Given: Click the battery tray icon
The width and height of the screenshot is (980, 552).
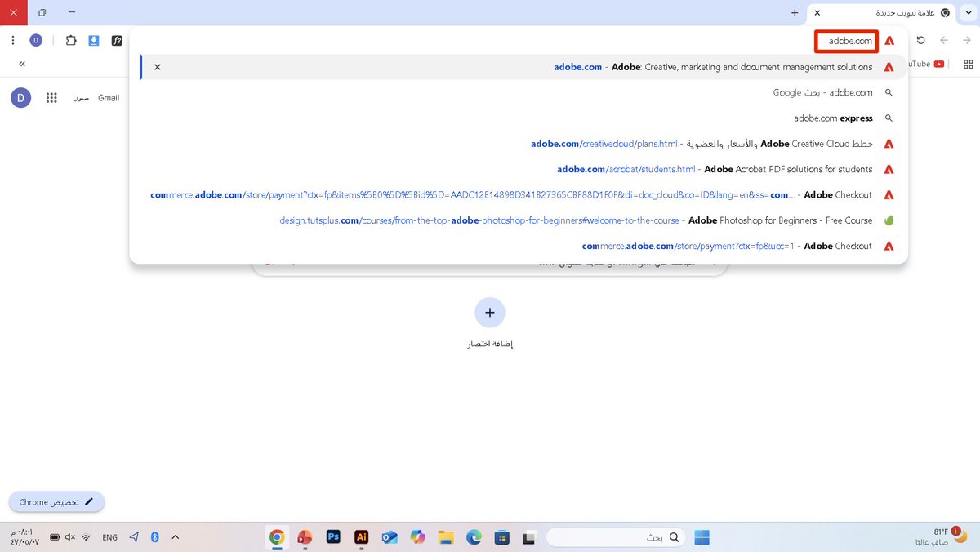Looking at the screenshot, I should coord(55,537).
